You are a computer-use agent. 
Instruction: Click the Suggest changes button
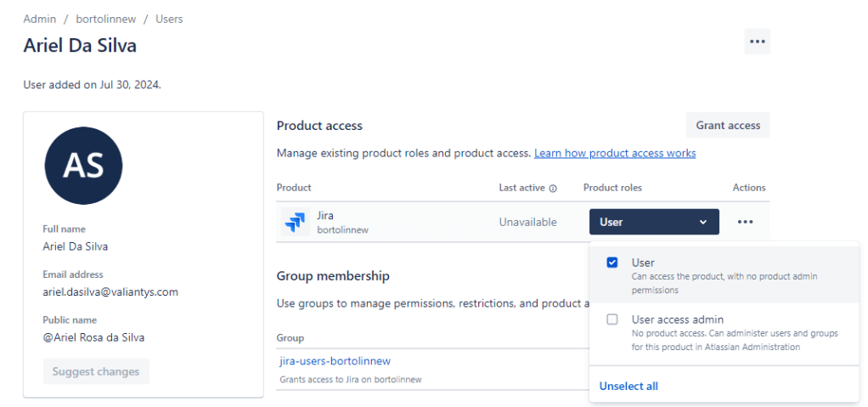click(x=96, y=371)
